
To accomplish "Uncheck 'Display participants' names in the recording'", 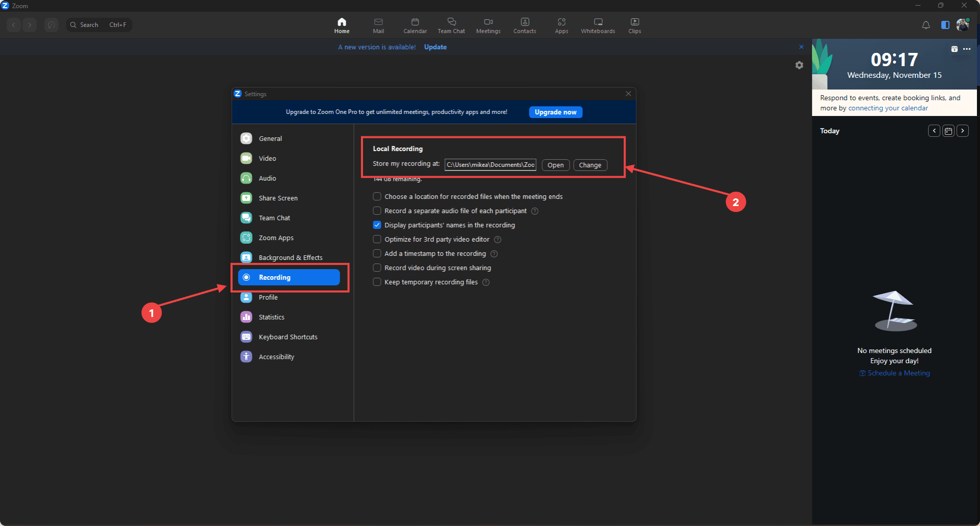I will pos(377,225).
